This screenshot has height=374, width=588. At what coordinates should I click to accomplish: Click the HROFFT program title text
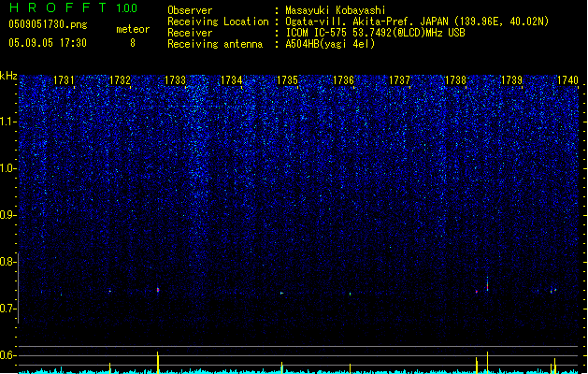[x=58, y=7]
